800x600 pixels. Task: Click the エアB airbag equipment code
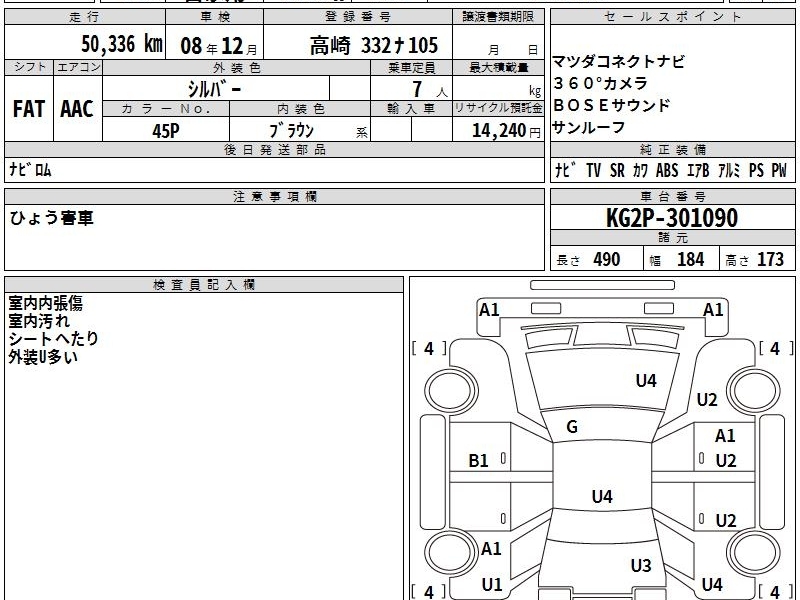698,170
